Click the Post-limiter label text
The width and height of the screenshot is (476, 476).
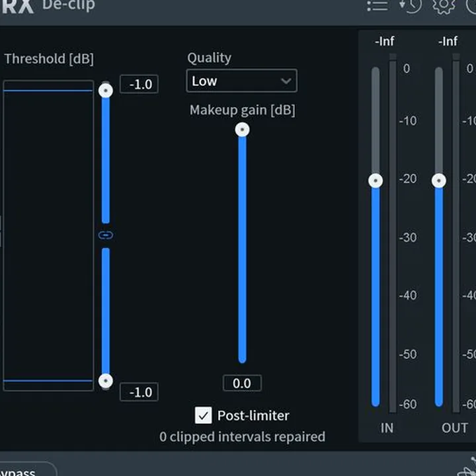(x=253, y=416)
